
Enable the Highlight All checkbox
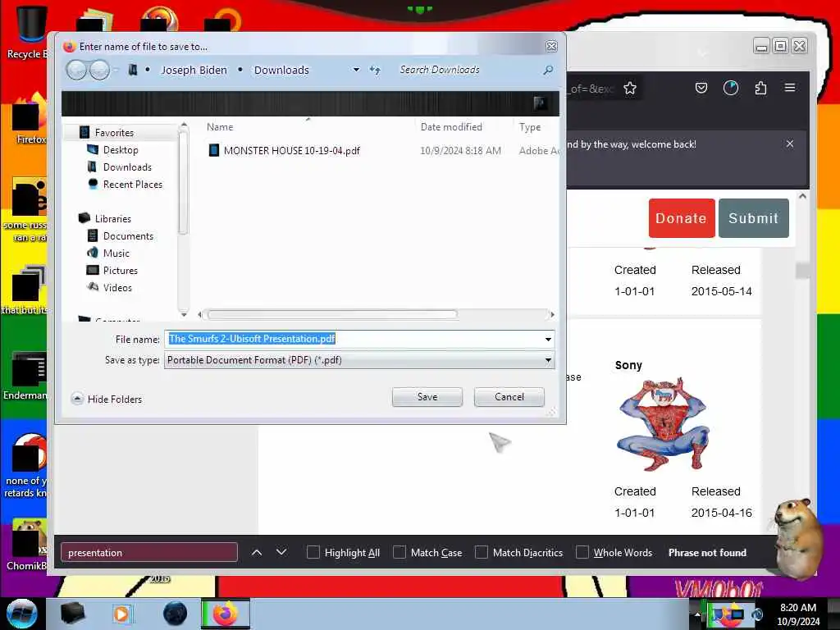313,552
